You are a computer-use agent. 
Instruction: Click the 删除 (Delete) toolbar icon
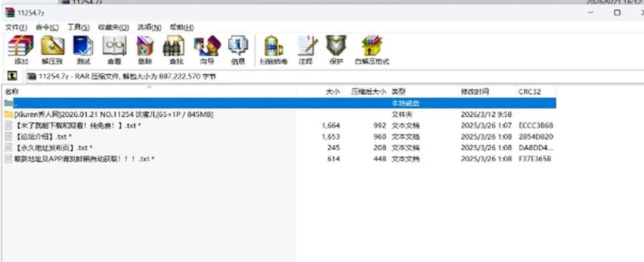[145, 50]
